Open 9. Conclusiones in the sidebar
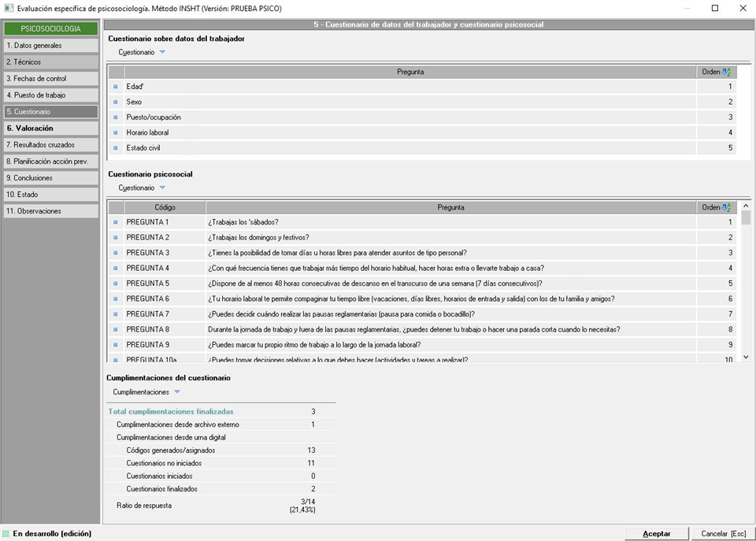This screenshot has width=756, height=541. 50,178
